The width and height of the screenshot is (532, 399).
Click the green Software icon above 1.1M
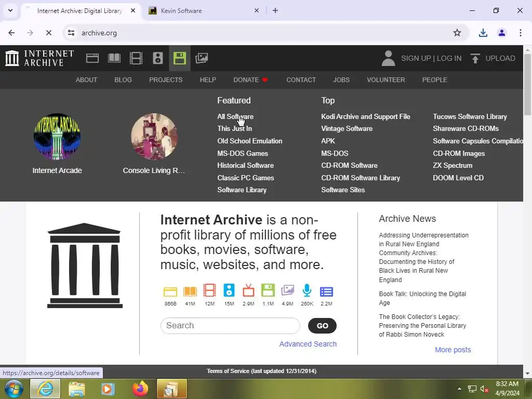[x=268, y=291]
